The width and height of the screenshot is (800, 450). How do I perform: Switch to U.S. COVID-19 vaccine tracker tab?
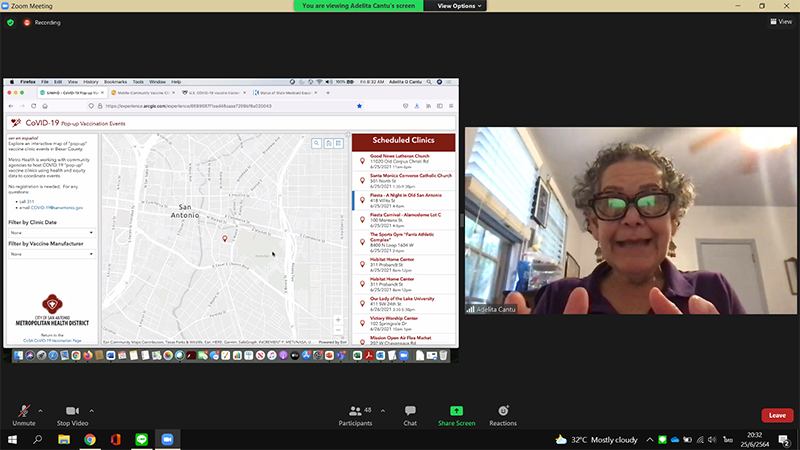214,93
